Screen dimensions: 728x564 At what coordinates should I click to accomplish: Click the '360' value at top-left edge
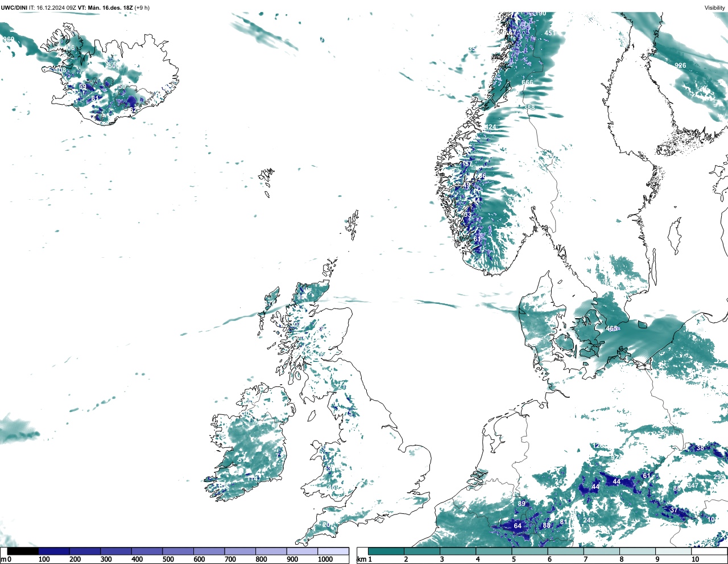pyautogui.click(x=8, y=39)
